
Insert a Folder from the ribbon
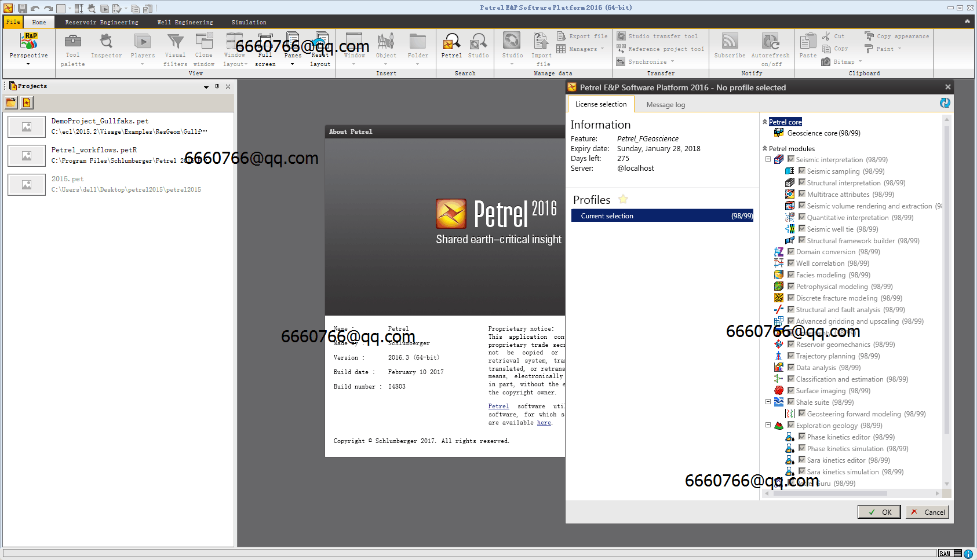coord(418,49)
